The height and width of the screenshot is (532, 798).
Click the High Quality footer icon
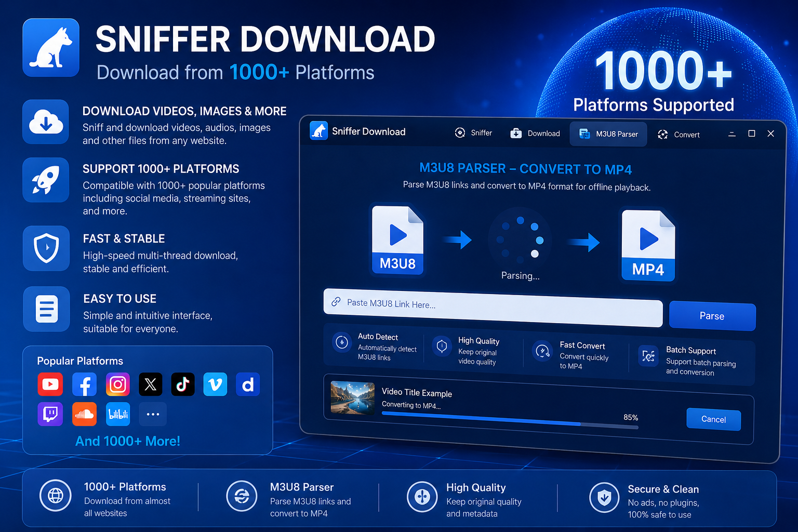pos(422,497)
